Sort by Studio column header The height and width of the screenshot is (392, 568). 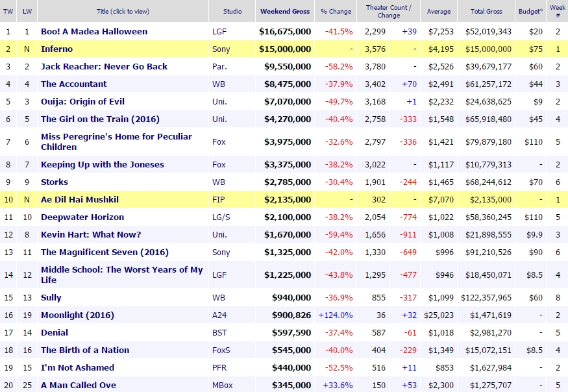point(232,11)
